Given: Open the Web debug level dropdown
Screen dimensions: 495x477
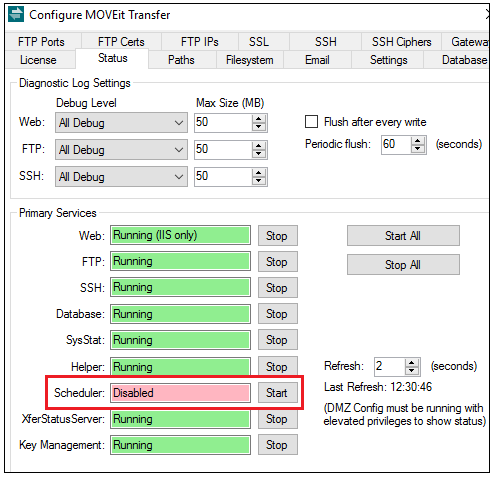Looking at the screenshot, I should tap(121, 123).
